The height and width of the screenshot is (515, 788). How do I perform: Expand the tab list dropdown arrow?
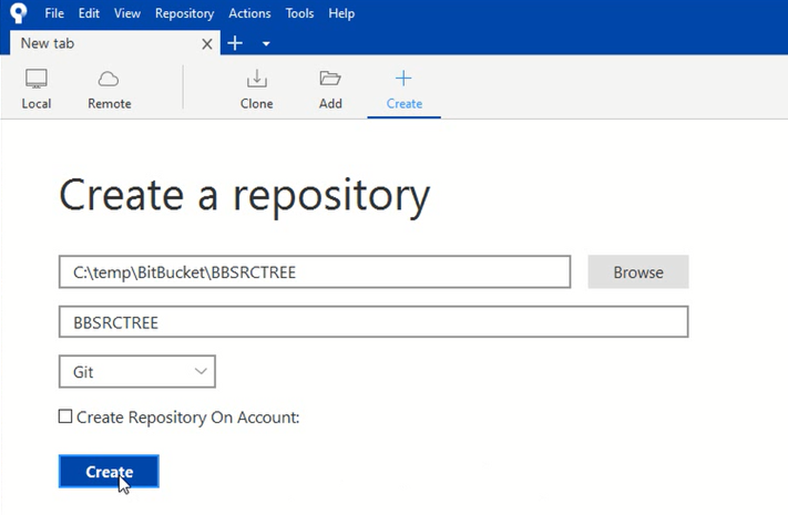tap(266, 44)
